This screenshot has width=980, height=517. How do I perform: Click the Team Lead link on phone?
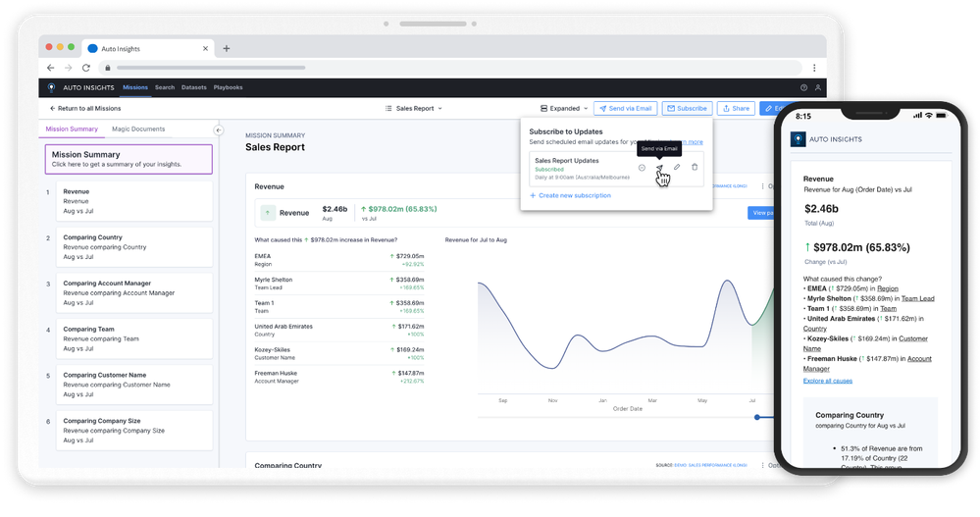[x=917, y=299]
